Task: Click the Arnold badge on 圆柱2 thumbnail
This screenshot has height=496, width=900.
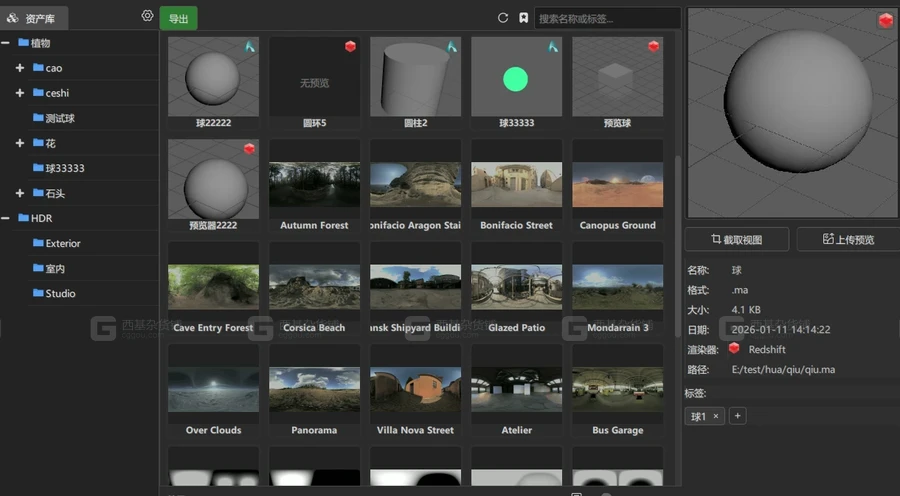Action: (452, 46)
